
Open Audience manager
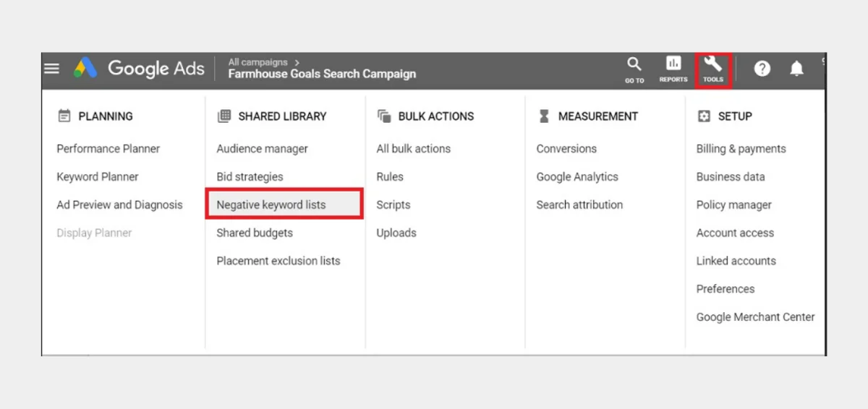[263, 149]
